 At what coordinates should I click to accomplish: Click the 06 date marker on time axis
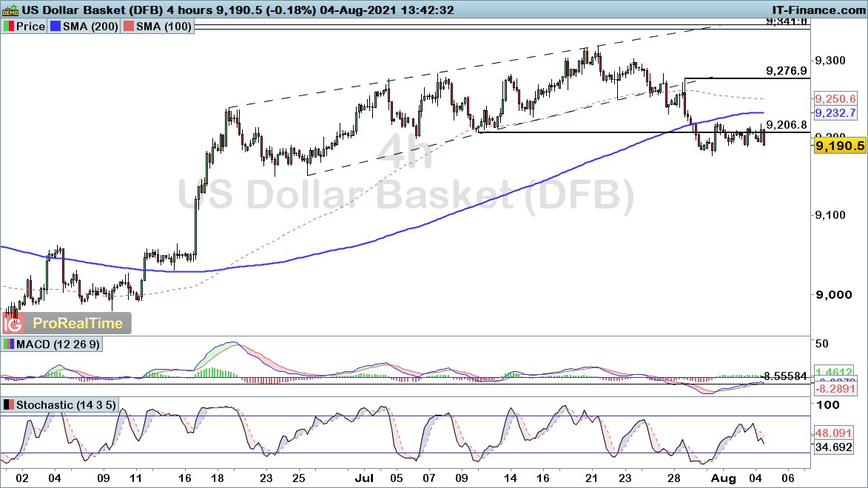(x=788, y=478)
